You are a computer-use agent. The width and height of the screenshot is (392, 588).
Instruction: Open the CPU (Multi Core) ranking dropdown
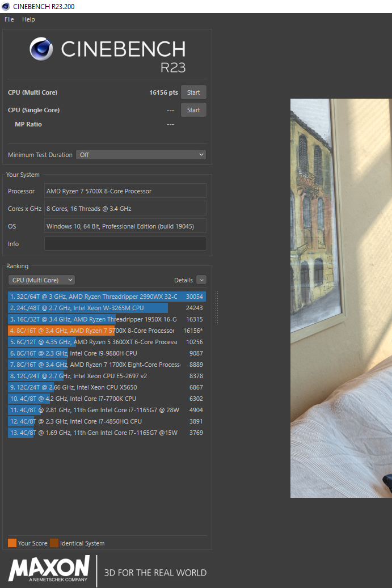41,280
